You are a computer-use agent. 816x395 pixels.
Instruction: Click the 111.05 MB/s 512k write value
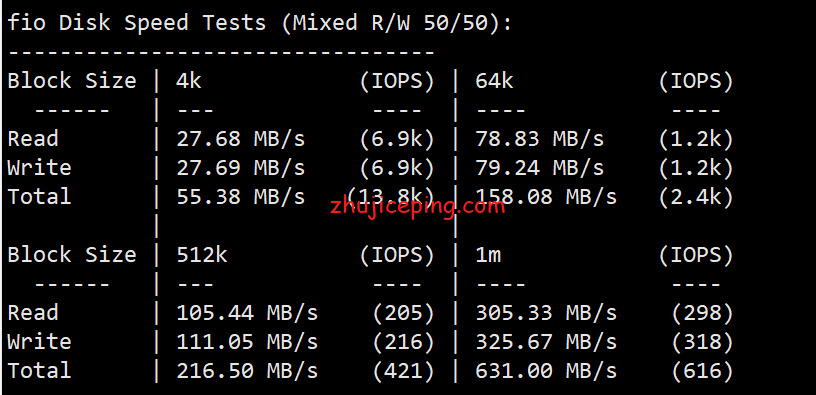click(247, 342)
